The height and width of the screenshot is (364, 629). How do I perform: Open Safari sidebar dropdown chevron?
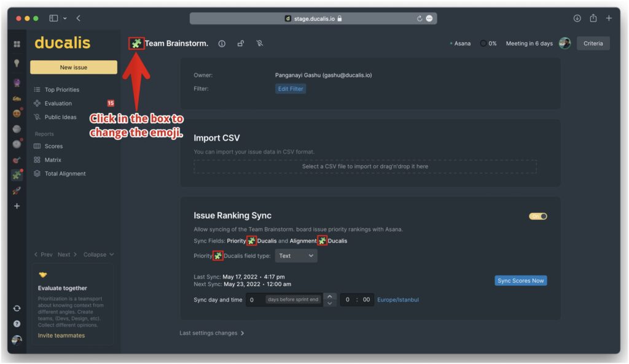click(x=65, y=18)
